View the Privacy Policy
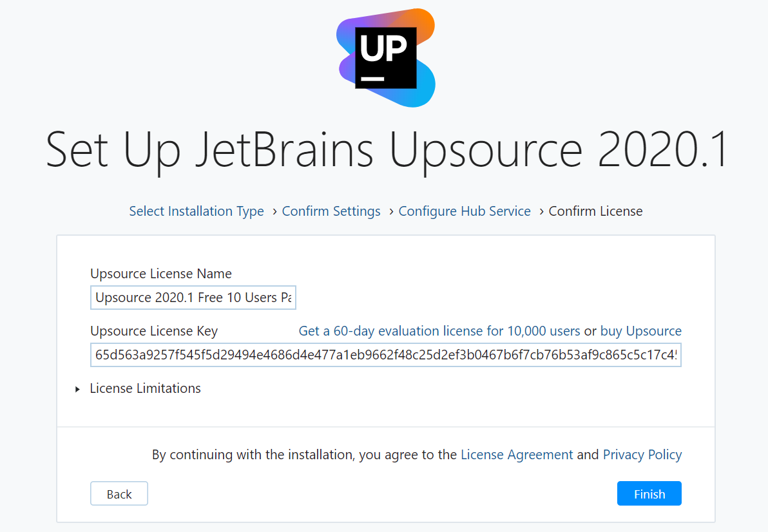 pos(642,455)
